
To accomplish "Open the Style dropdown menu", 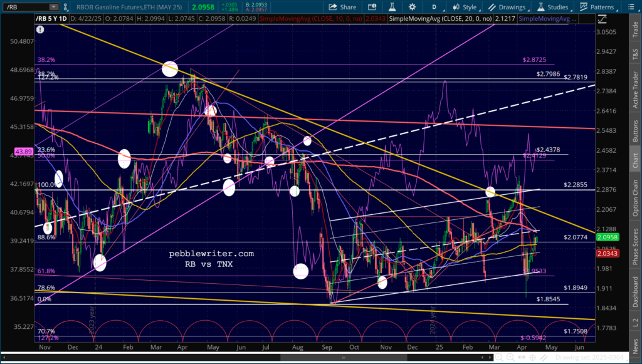I will 465,7.
